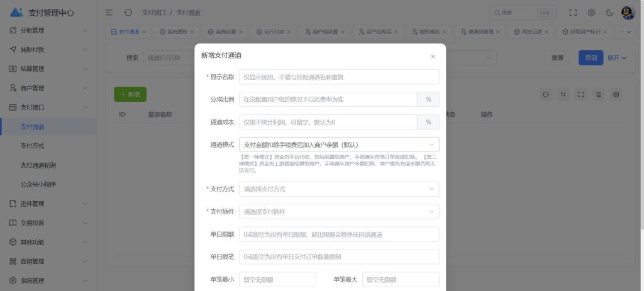644x291 pixels.
Task: Click the 商户管理 person icon
Action: point(13,88)
